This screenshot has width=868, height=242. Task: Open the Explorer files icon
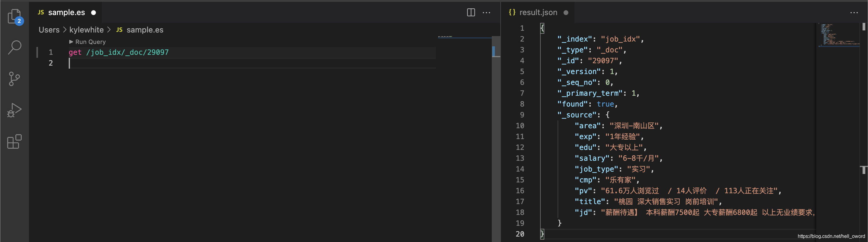pyautogui.click(x=14, y=16)
